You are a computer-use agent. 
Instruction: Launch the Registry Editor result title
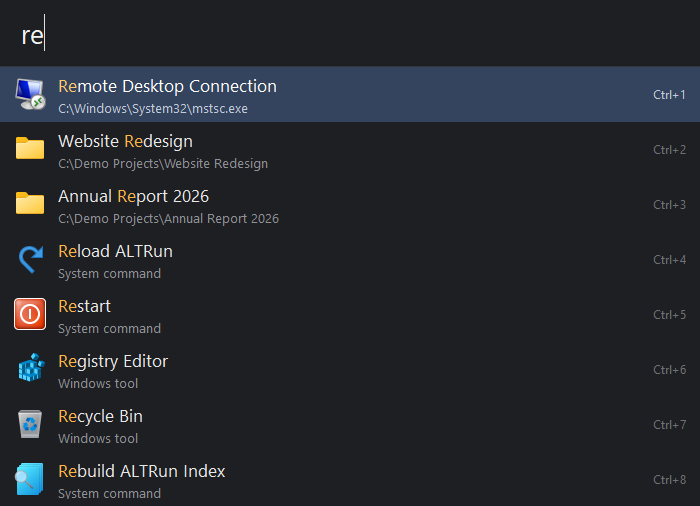point(113,361)
